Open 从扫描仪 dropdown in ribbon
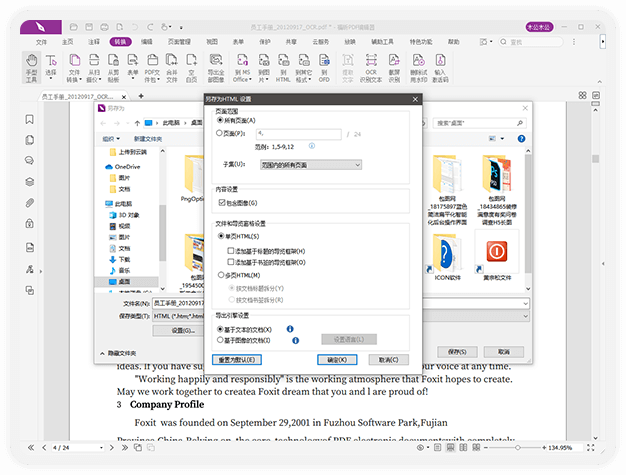626x475 pixels. (x=100, y=80)
